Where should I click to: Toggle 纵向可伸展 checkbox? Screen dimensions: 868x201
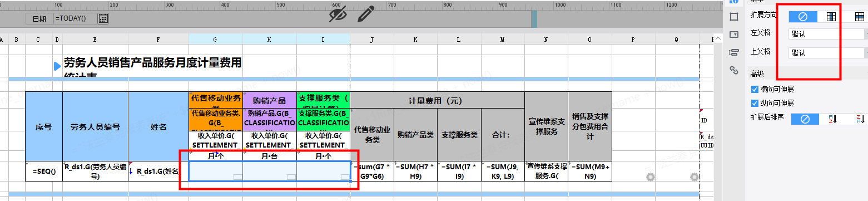tap(755, 103)
